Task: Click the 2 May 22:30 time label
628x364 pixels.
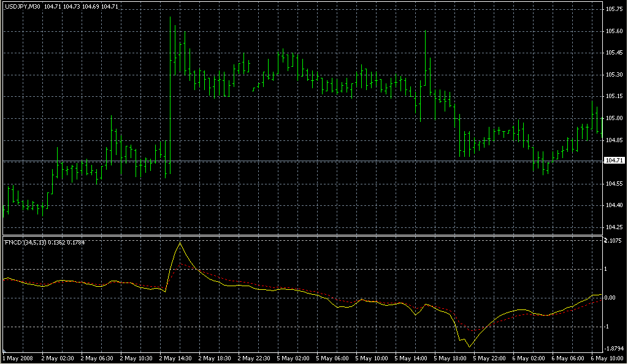Action: click(254, 358)
